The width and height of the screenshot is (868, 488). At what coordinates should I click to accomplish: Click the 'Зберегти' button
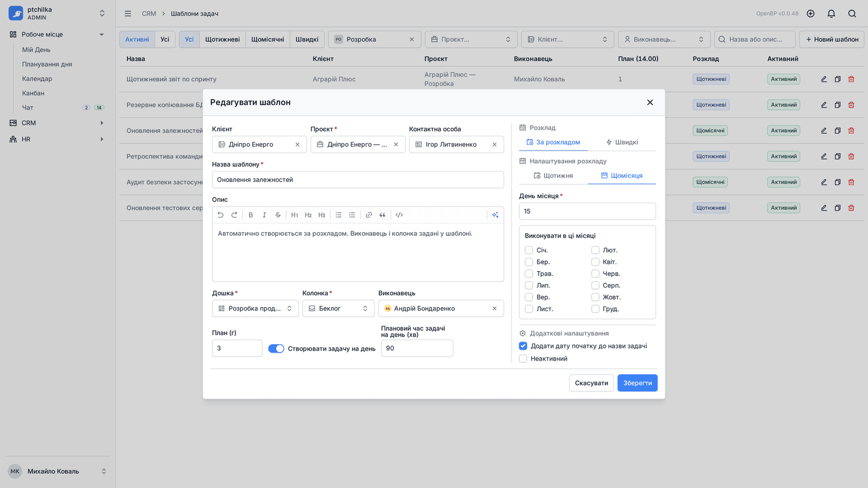(637, 383)
